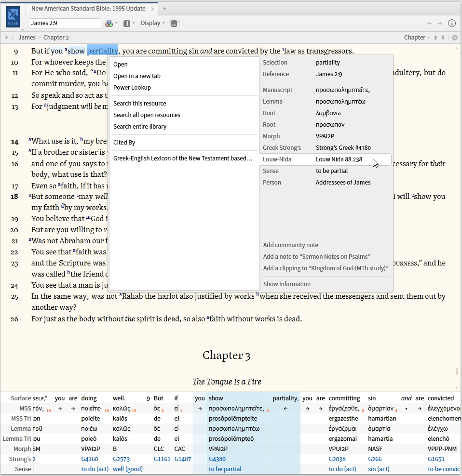
Task: Select the Root προσωπον row
Action: click(326, 124)
